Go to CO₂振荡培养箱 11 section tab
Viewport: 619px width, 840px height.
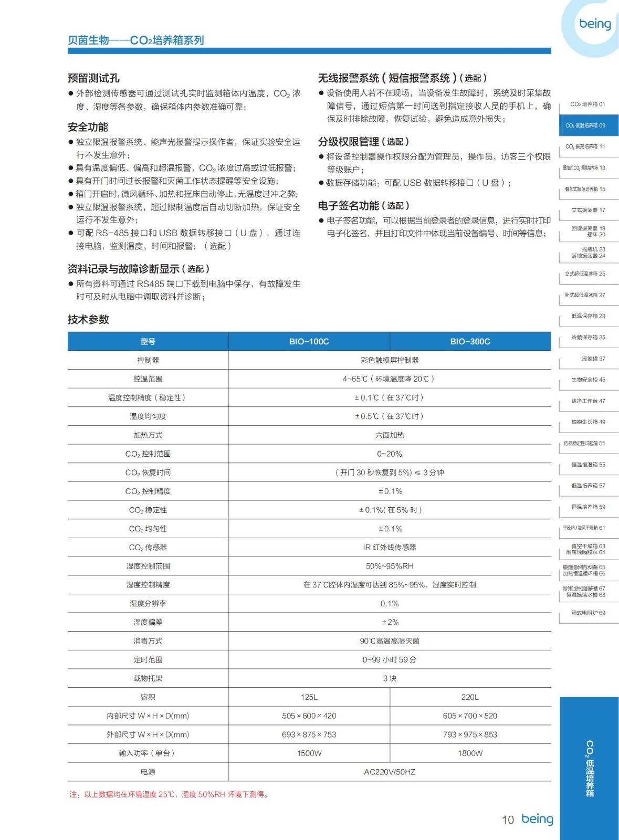pos(587,147)
